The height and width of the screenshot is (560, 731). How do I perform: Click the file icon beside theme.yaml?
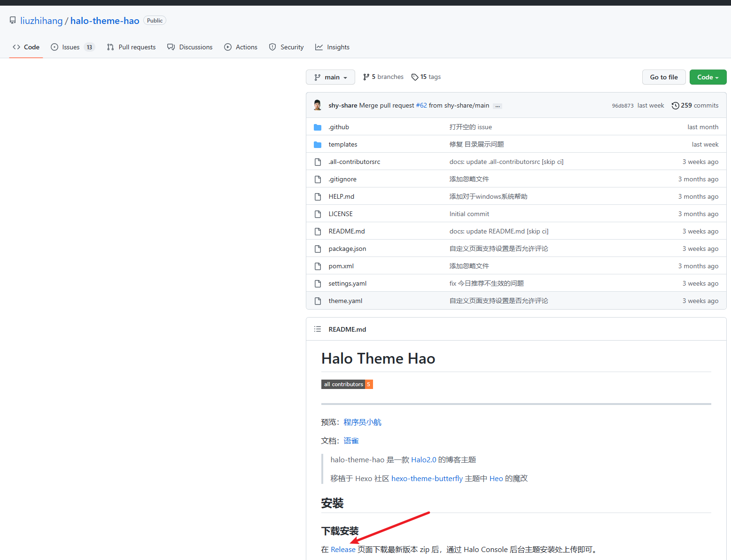point(318,301)
